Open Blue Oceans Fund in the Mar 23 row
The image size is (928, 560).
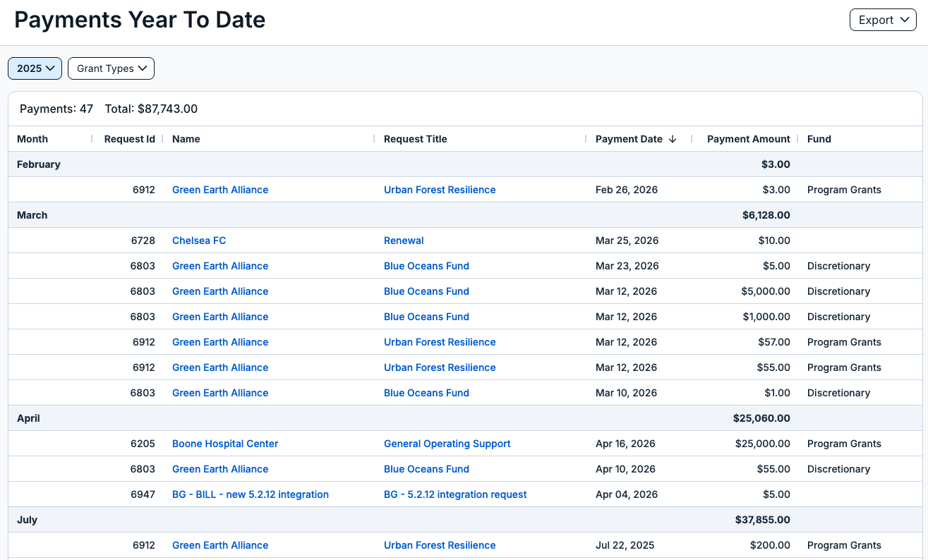click(426, 266)
